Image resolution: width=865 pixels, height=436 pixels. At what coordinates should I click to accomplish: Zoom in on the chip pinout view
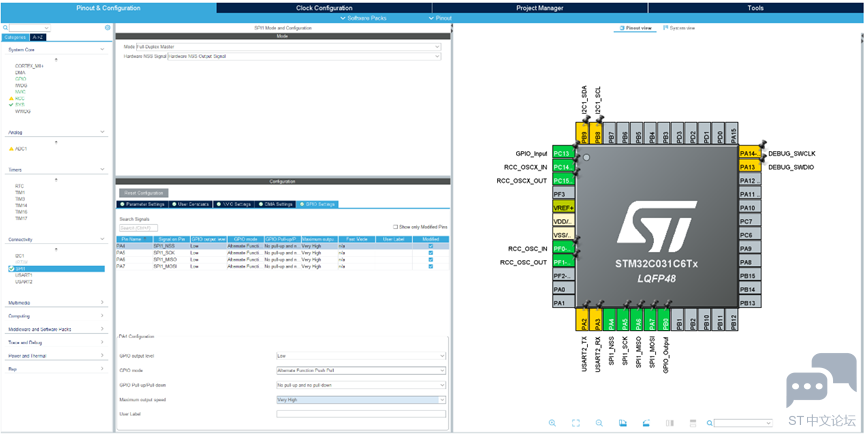(552, 423)
